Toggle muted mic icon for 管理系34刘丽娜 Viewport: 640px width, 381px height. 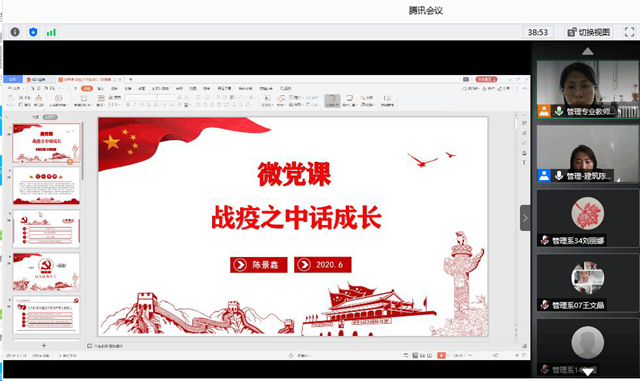544,241
